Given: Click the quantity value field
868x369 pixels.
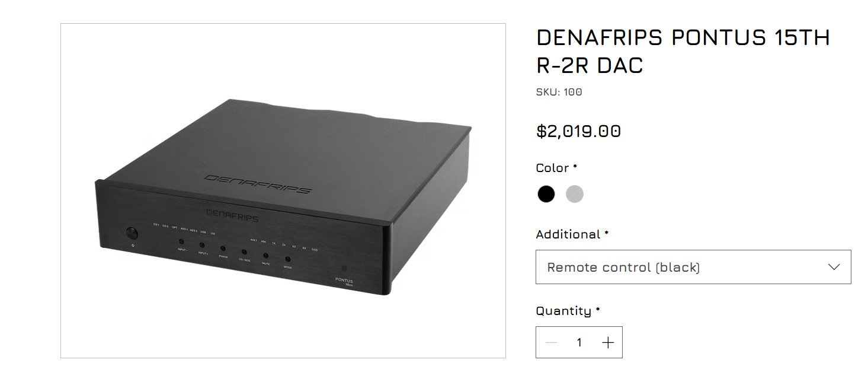Looking at the screenshot, I should (x=579, y=342).
